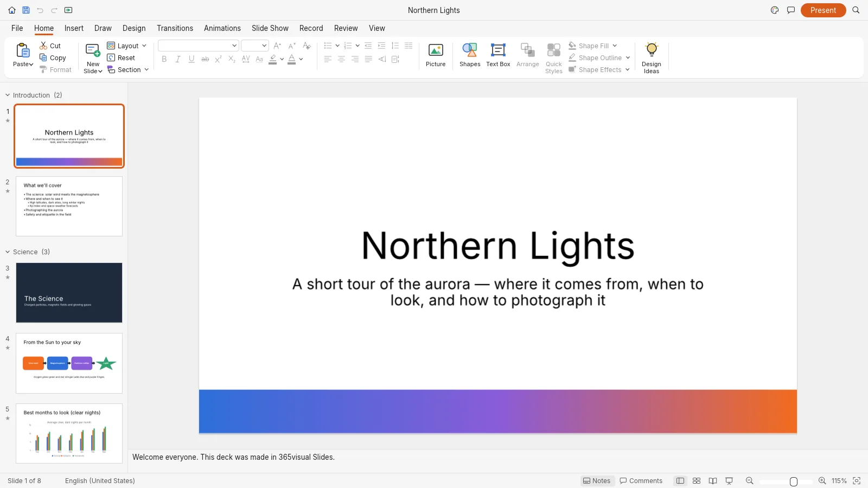This screenshot has height=488, width=868.
Task: Switch to the Animations tab
Action: (222, 28)
